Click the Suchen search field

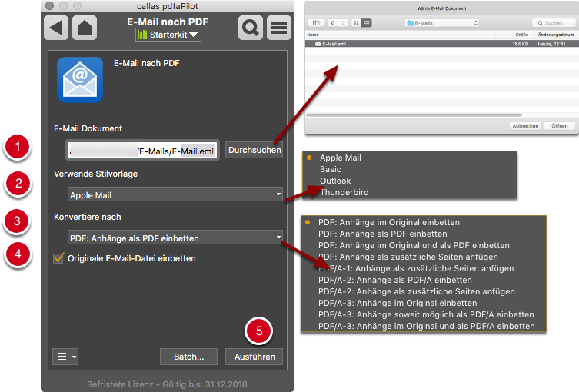pos(554,23)
